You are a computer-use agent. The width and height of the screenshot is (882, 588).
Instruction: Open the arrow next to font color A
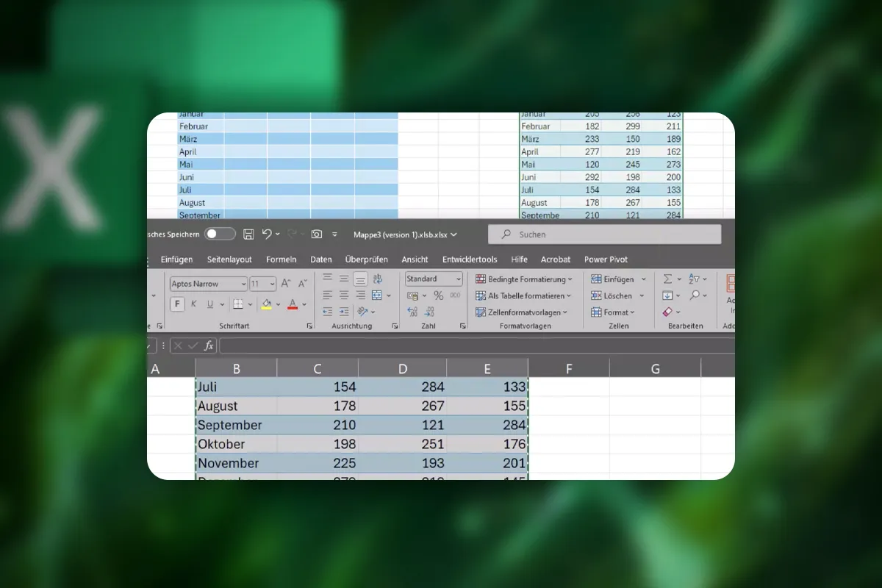[304, 304]
